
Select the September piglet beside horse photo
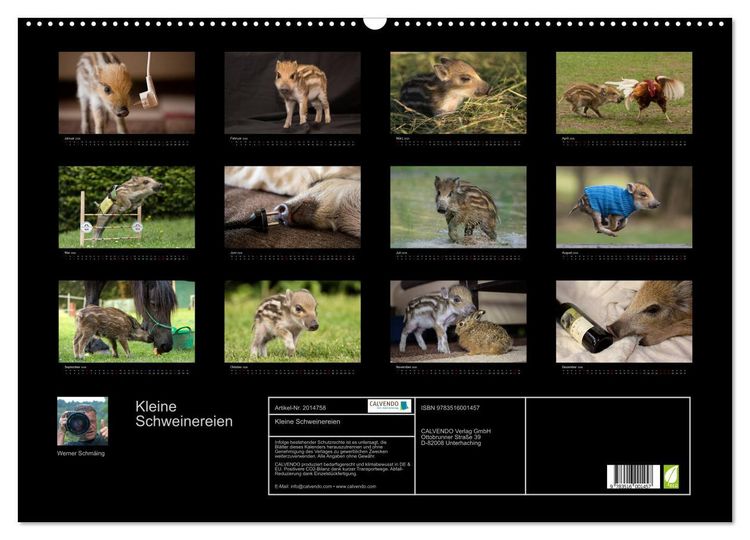pyautogui.click(x=127, y=321)
